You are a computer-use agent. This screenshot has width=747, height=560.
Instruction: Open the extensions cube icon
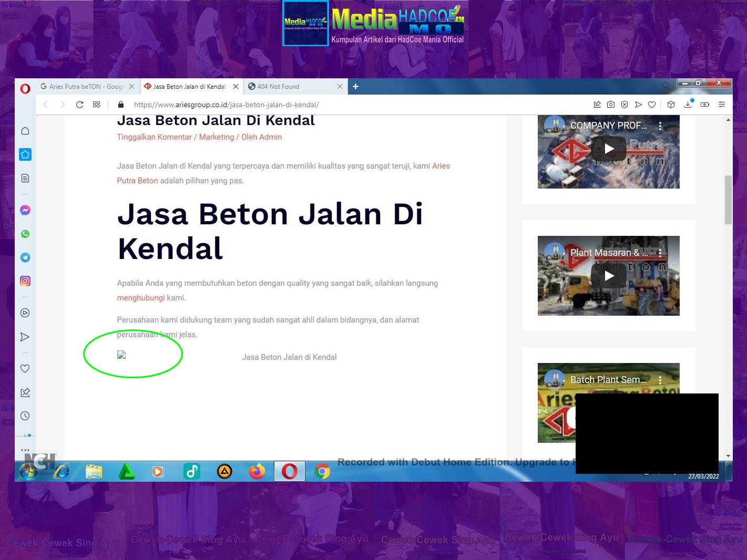(x=671, y=105)
